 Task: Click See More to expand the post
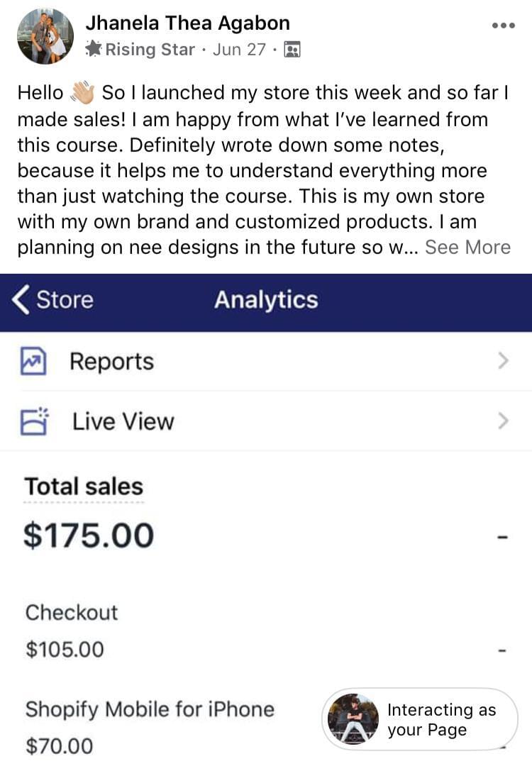(x=467, y=247)
